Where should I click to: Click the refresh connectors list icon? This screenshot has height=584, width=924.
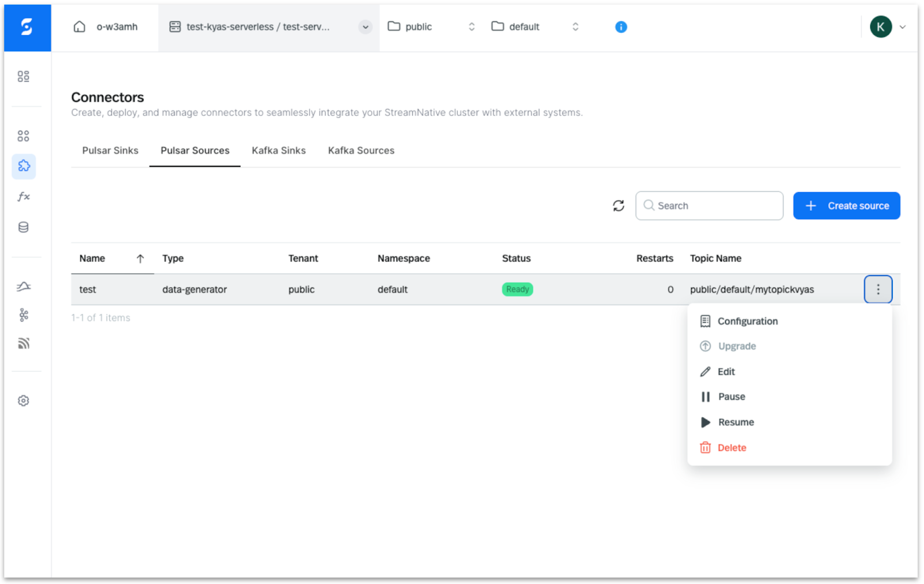click(x=618, y=206)
